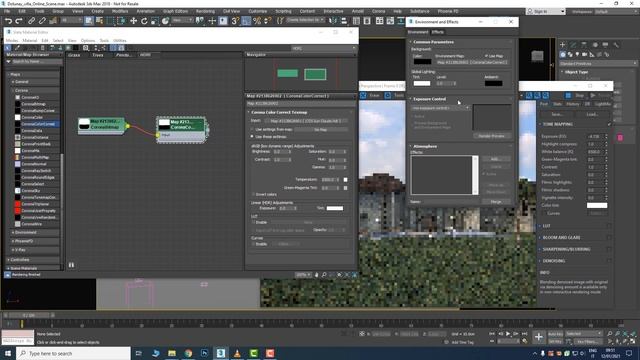Click the Slate editor pick material eyedropper
The width and height of the screenshot is (640, 360).
(x=18, y=48)
